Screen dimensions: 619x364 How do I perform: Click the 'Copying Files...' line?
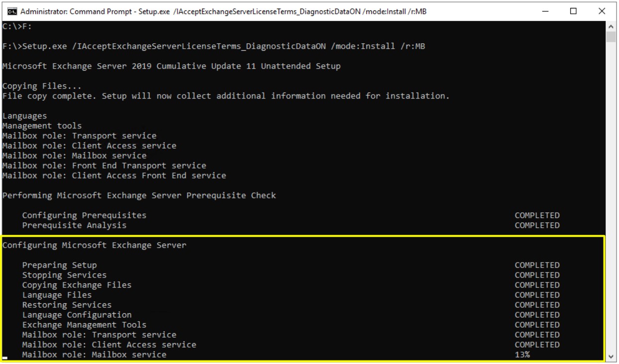pyautogui.click(x=42, y=87)
